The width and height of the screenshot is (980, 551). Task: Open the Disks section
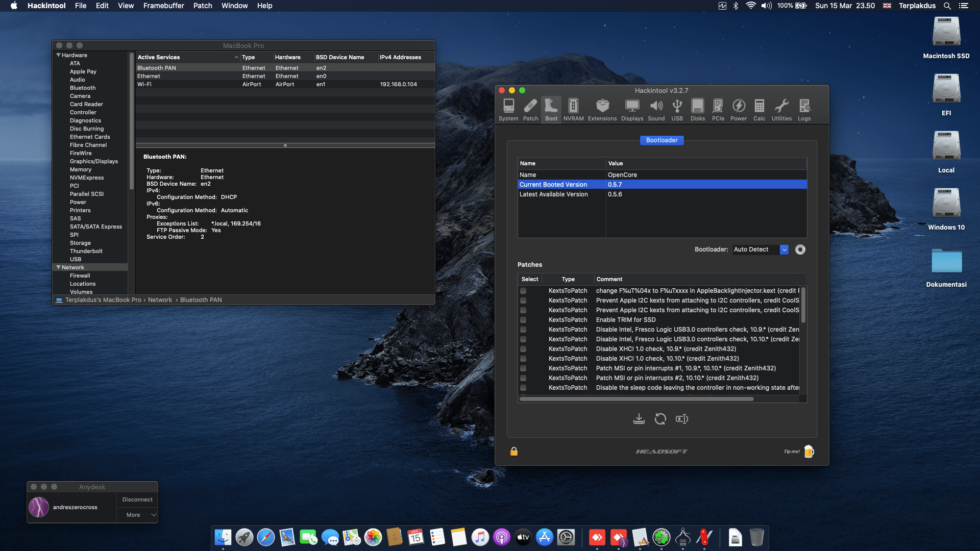click(x=698, y=110)
